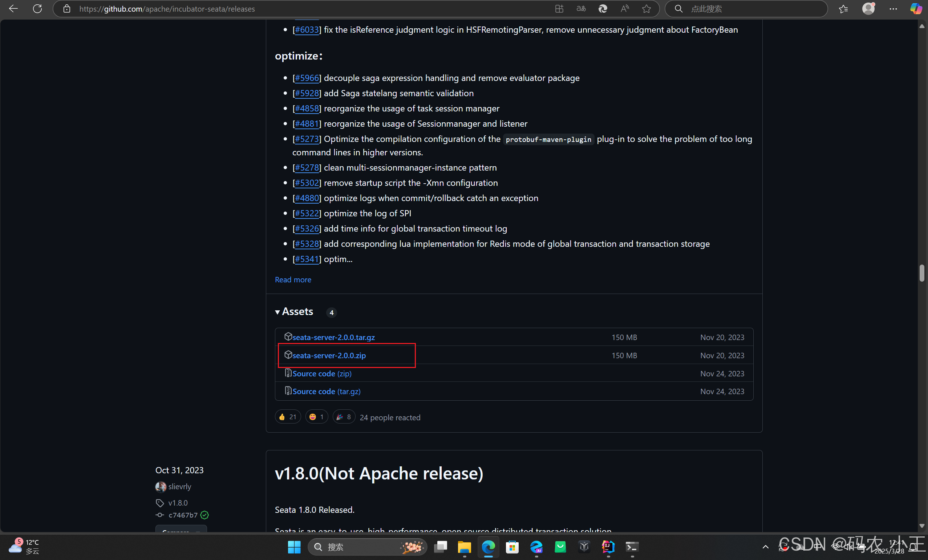The image size is (928, 560).
Task: Open pull request #5966 link
Action: tap(307, 78)
